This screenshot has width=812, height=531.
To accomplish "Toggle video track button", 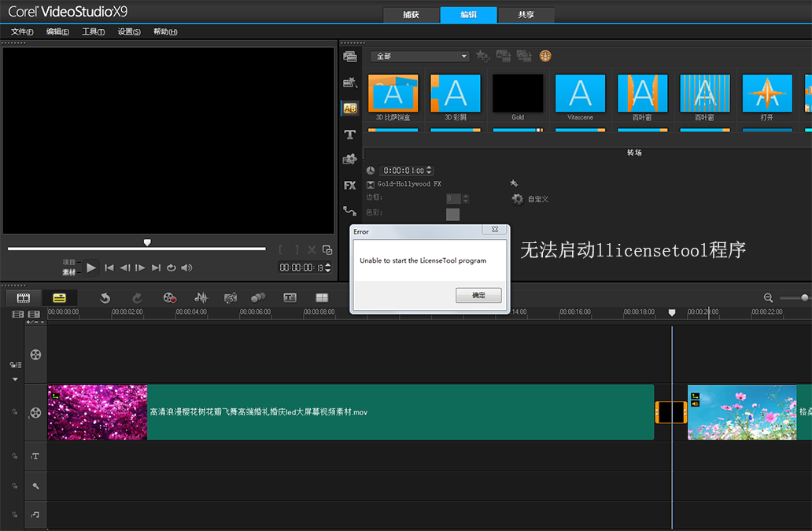I will coord(35,412).
